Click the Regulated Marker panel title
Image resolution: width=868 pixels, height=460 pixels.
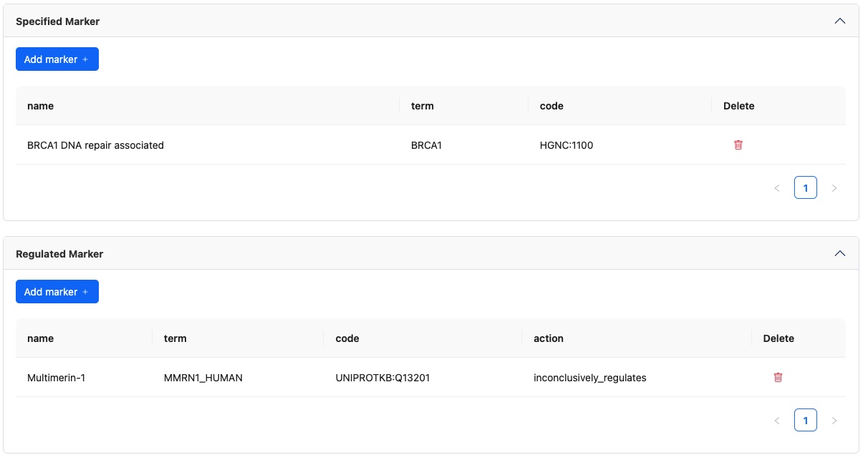[x=59, y=254]
